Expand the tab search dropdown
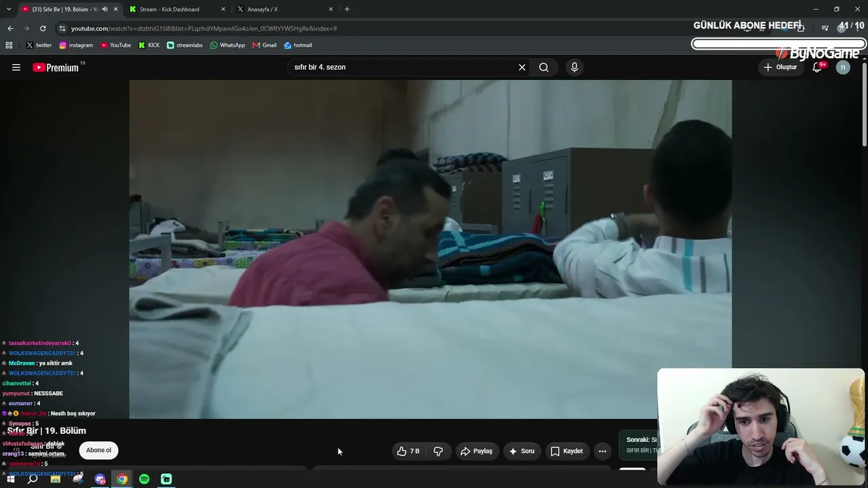Image resolution: width=868 pixels, height=488 pixels. point(9,9)
